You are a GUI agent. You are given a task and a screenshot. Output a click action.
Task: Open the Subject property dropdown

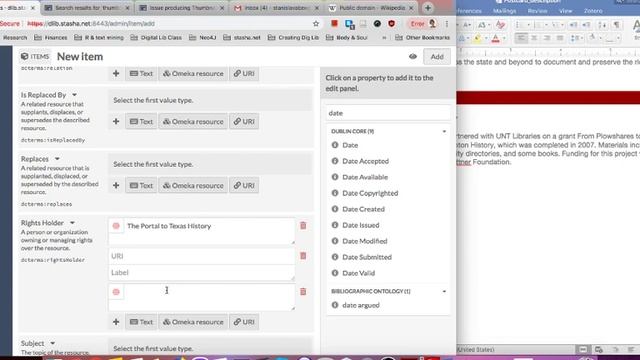click(53, 343)
